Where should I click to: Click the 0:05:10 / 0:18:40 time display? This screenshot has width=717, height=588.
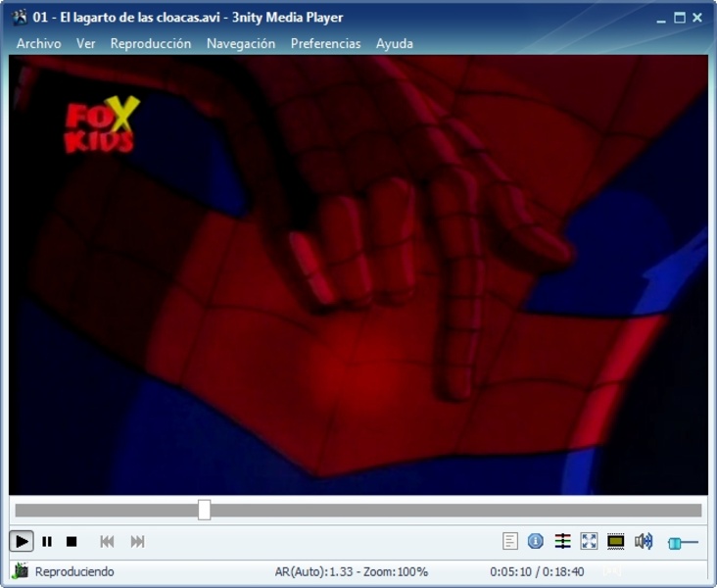point(537,571)
